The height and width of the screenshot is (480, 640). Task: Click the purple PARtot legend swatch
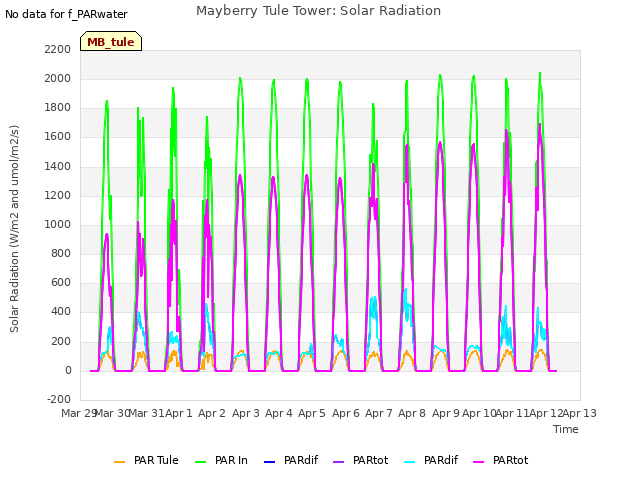pyautogui.click(x=339, y=462)
